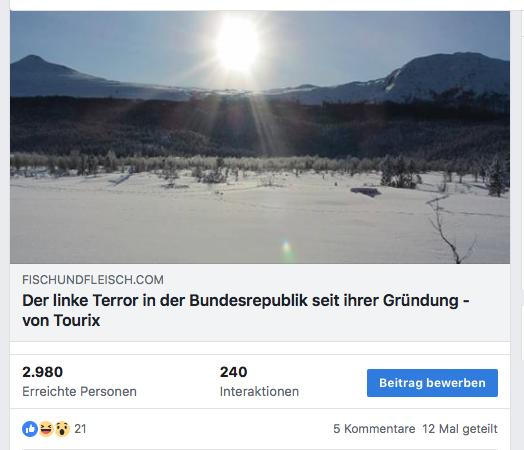Show who shared via 12 Mal geteilt
The width and height of the screenshot is (524, 450).
[460, 429]
